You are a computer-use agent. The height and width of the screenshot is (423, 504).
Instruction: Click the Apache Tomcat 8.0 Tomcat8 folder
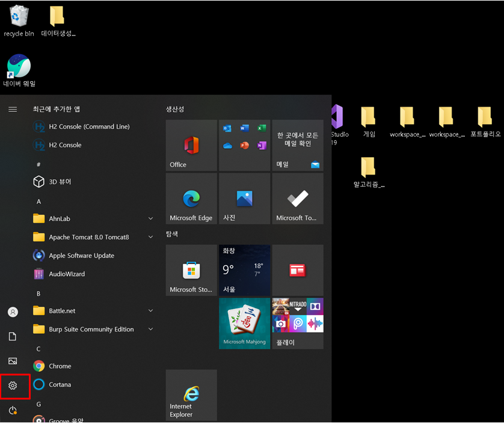[x=93, y=237]
